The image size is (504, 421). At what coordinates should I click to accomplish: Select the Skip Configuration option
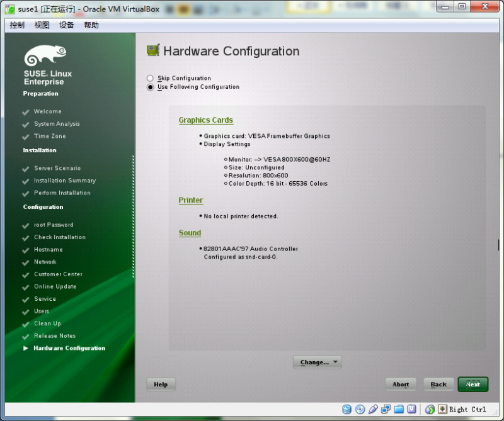(x=149, y=78)
